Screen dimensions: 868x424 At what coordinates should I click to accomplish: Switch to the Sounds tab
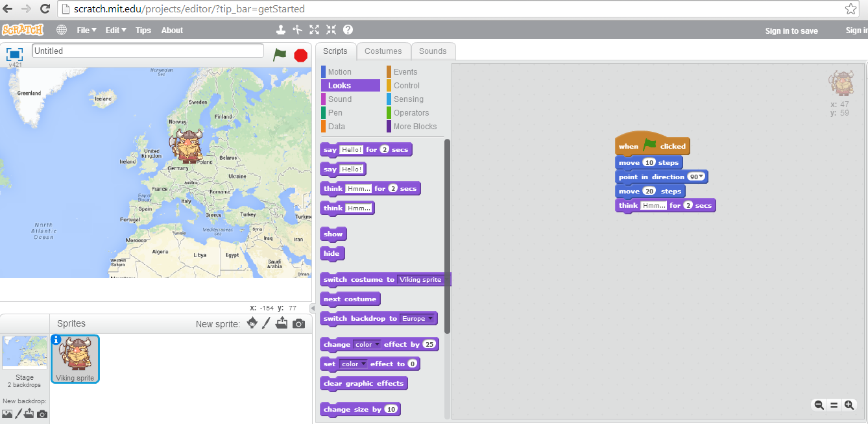pos(433,51)
